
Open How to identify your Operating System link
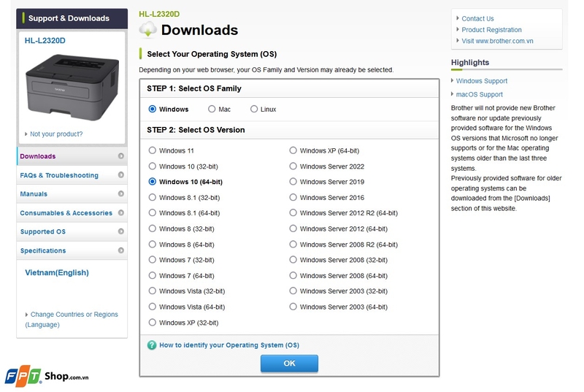[229, 345]
